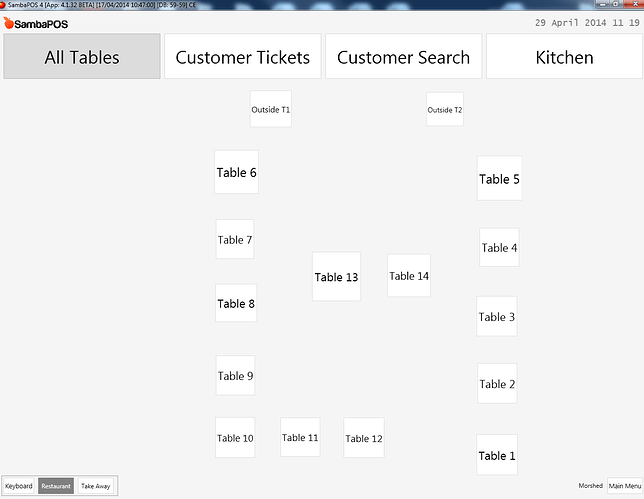This screenshot has width=644, height=499.
Task: Select Table 13 in the center
Action: pyautogui.click(x=336, y=276)
